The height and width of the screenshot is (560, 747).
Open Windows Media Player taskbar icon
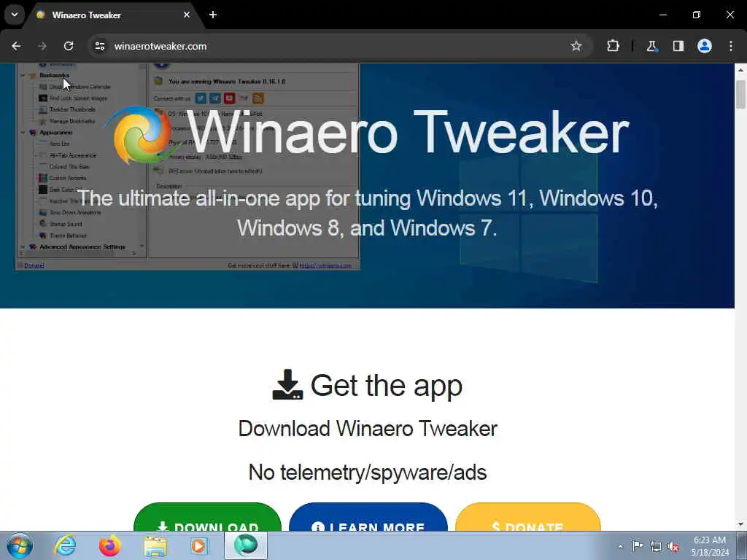(198, 545)
